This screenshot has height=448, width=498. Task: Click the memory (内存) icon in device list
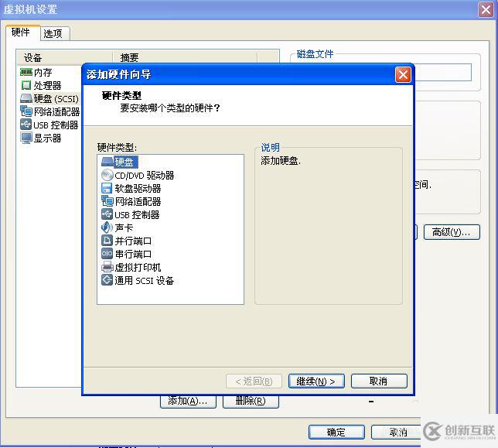point(26,72)
